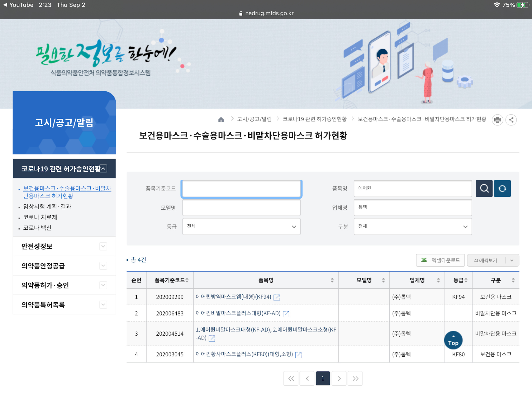Click the Top scroll button

(453, 340)
